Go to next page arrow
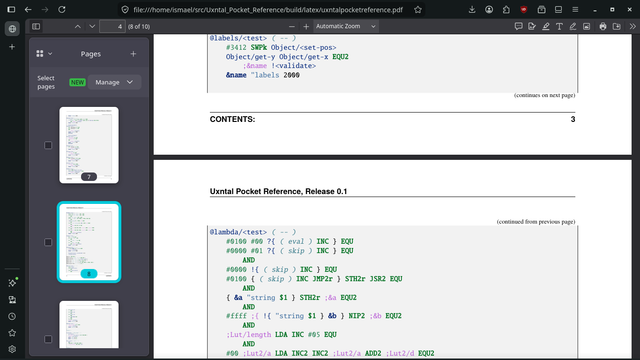Viewport: 640px width, 360px height. point(92,27)
